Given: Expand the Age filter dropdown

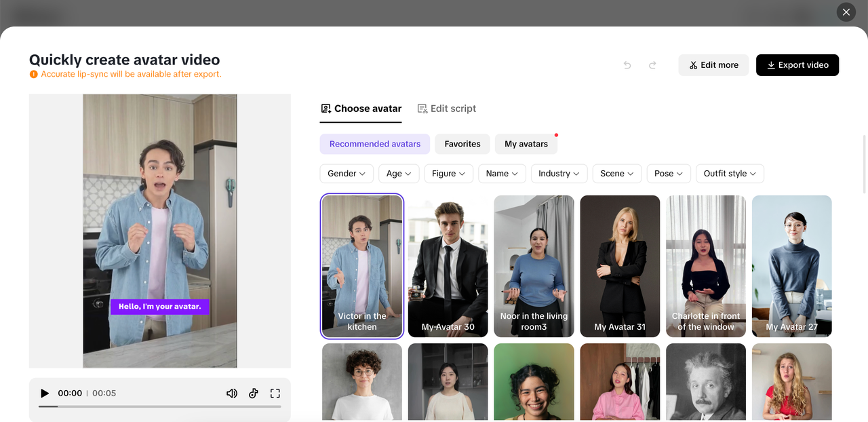Looking at the screenshot, I should point(399,174).
